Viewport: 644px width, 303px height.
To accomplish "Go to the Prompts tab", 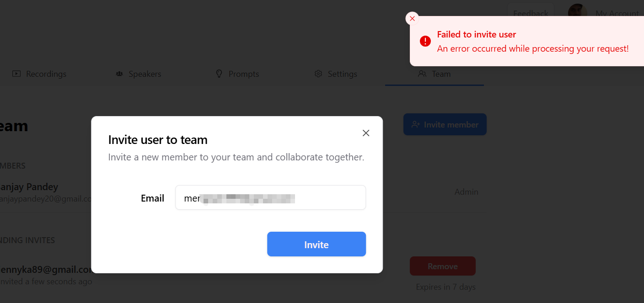I will [x=244, y=74].
